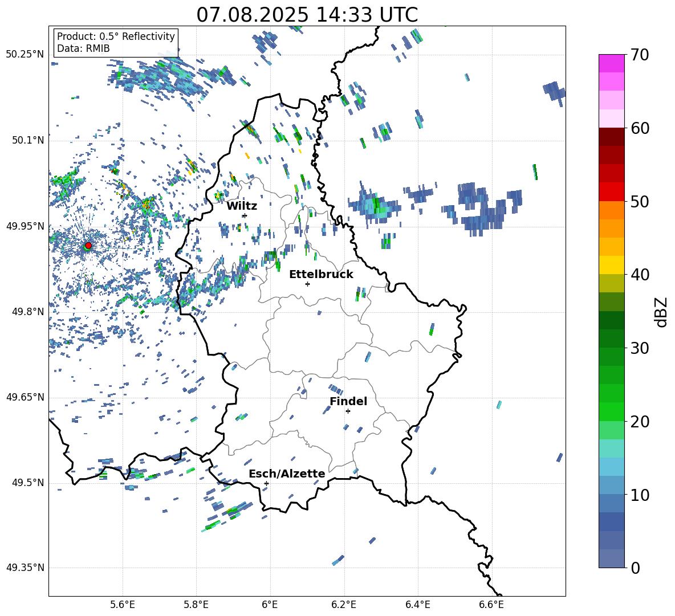Click the 49.8°N latitude label
The width and height of the screenshot is (675, 616).
coord(27,312)
